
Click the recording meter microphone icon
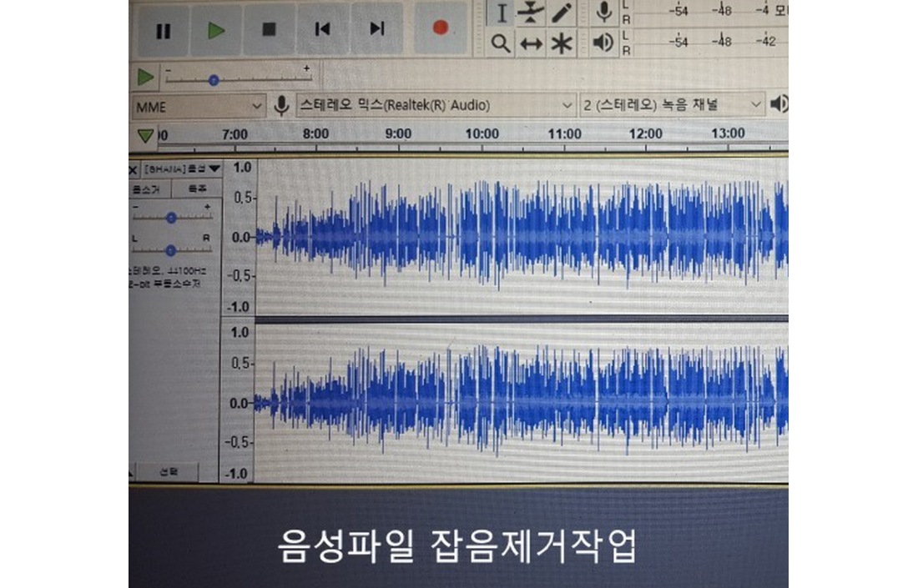tap(604, 13)
